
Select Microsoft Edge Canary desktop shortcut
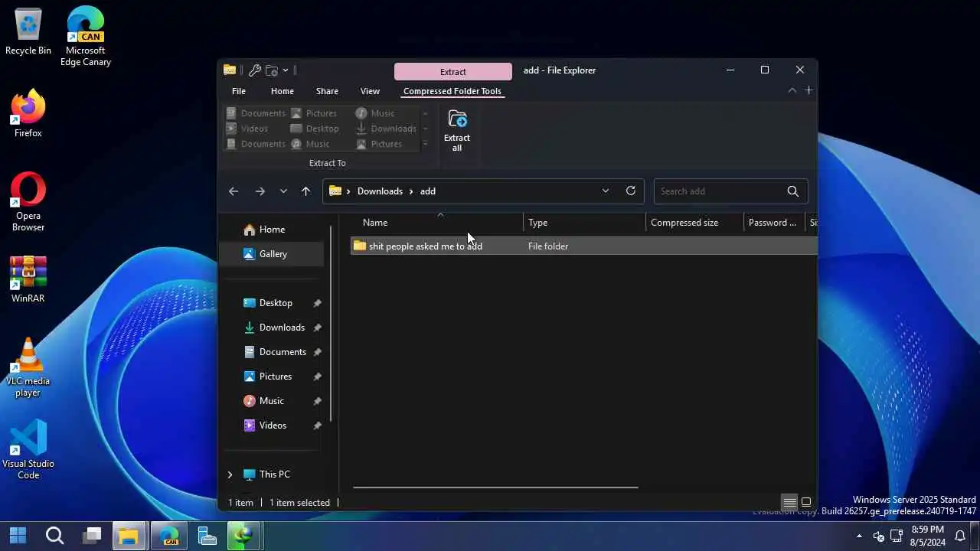pyautogui.click(x=86, y=36)
